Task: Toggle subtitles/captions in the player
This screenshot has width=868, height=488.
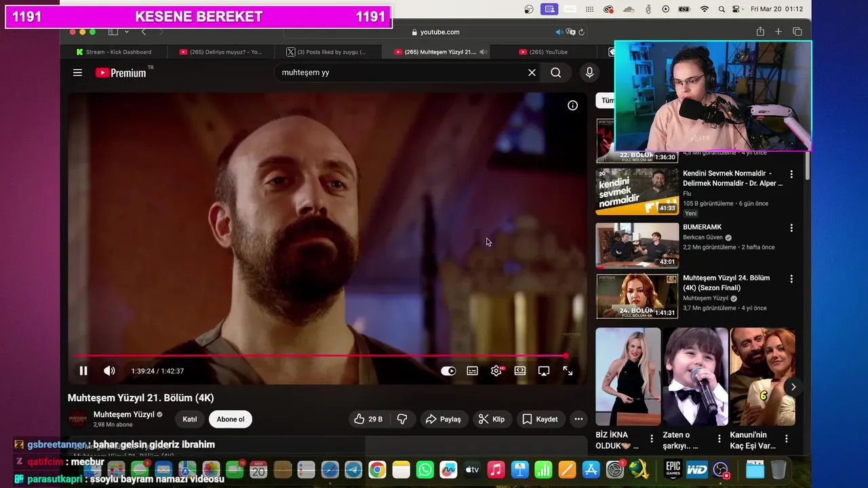Action: [472, 371]
